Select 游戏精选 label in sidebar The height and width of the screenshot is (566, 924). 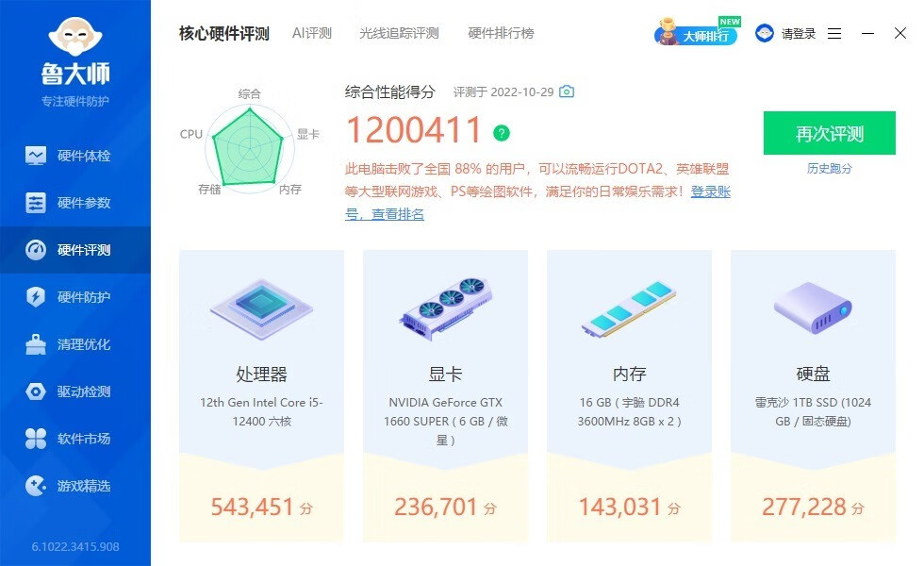84,486
